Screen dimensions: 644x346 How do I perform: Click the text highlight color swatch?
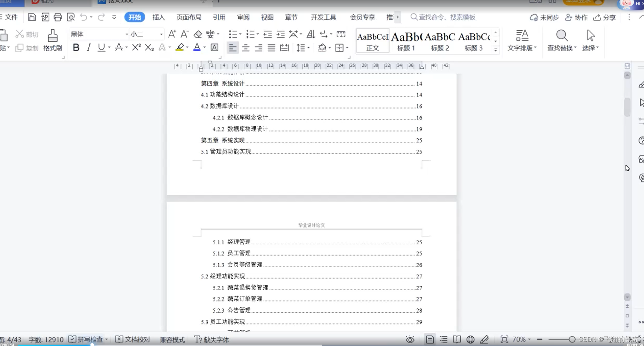point(179,47)
